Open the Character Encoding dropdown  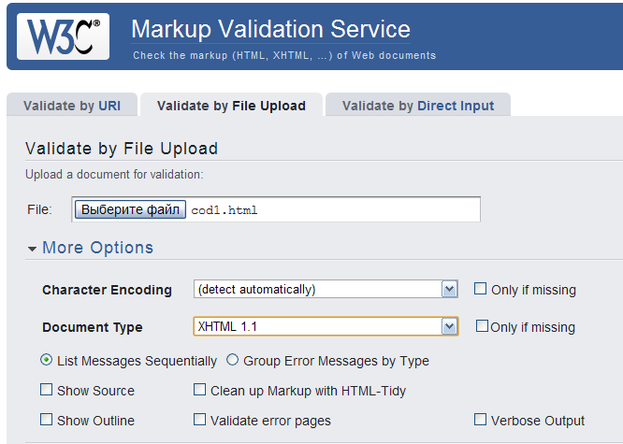point(325,290)
